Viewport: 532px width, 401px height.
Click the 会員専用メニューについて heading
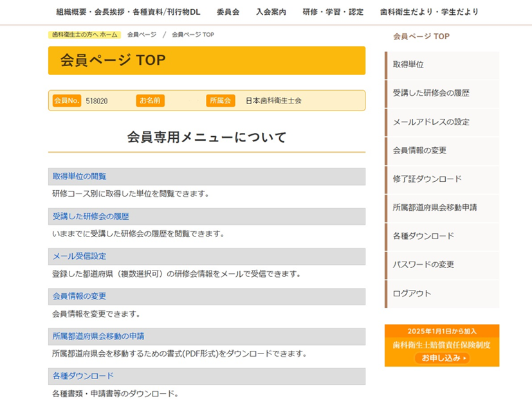tap(206, 138)
